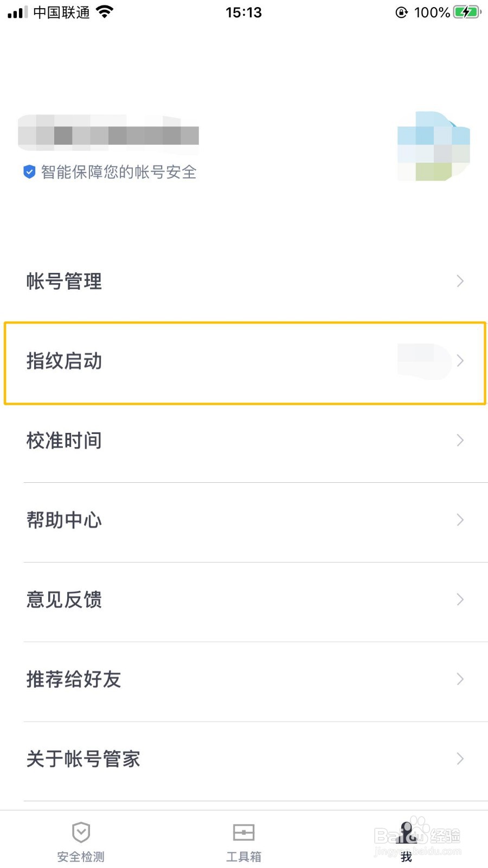Tap the 15:13 clock in status bar

click(x=244, y=12)
